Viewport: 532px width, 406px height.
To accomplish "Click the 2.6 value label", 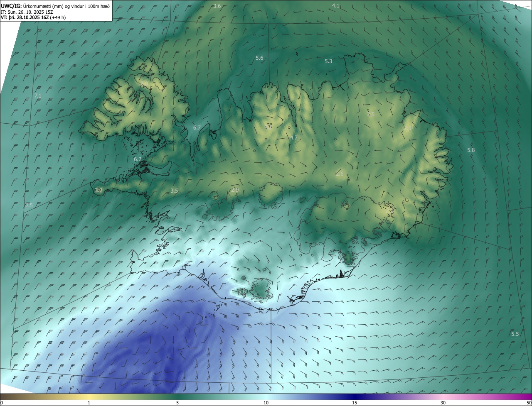I will (340, 174).
